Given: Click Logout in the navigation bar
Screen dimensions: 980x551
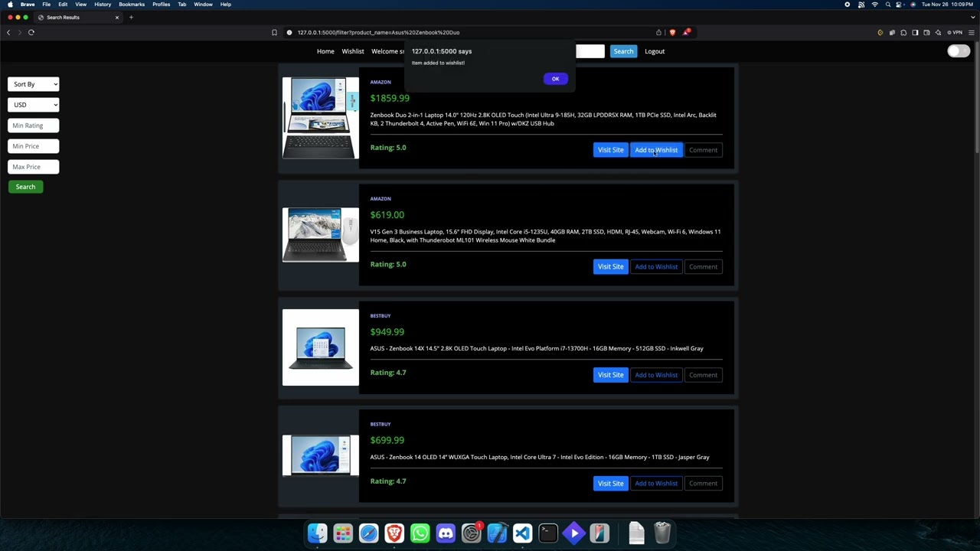Looking at the screenshot, I should tap(655, 51).
